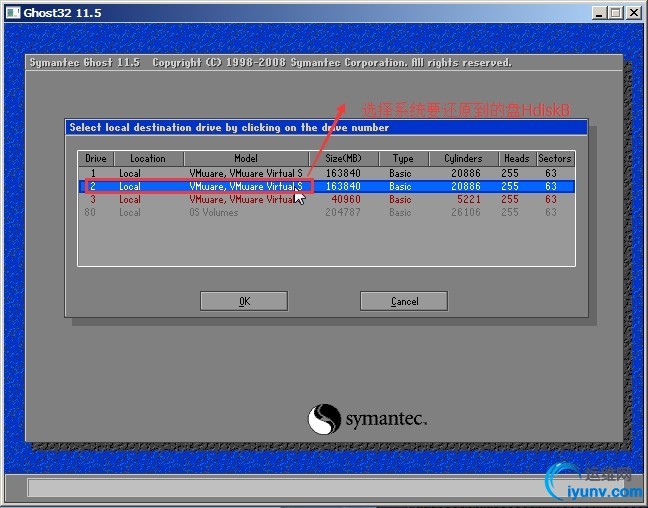Click the Model column header
The height and width of the screenshot is (508, 648).
(x=246, y=158)
